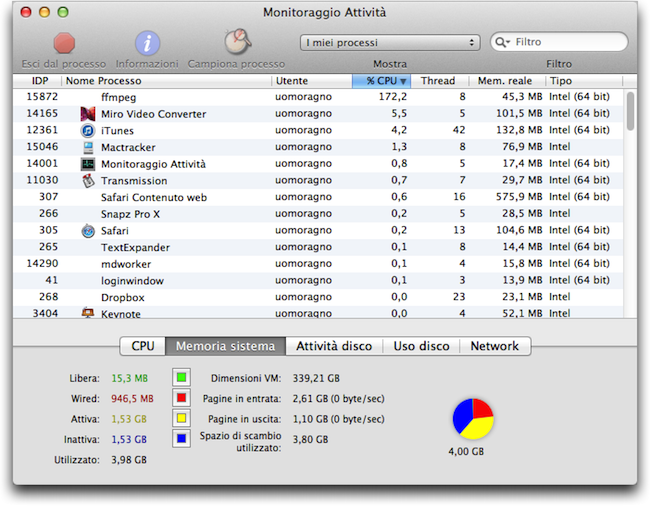650x506 pixels.
Task: Click the iTunes app icon
Action: 87,131
